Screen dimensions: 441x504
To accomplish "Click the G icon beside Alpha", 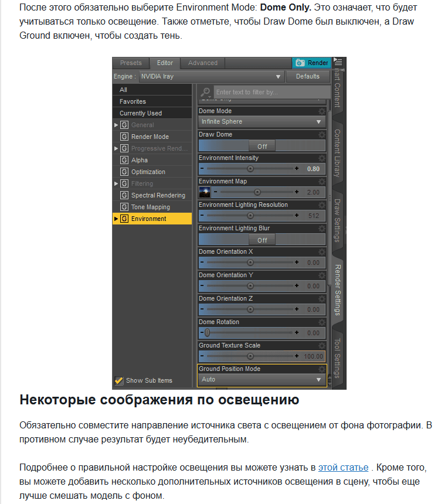I will pyautogui.click(x=124, y=160).
